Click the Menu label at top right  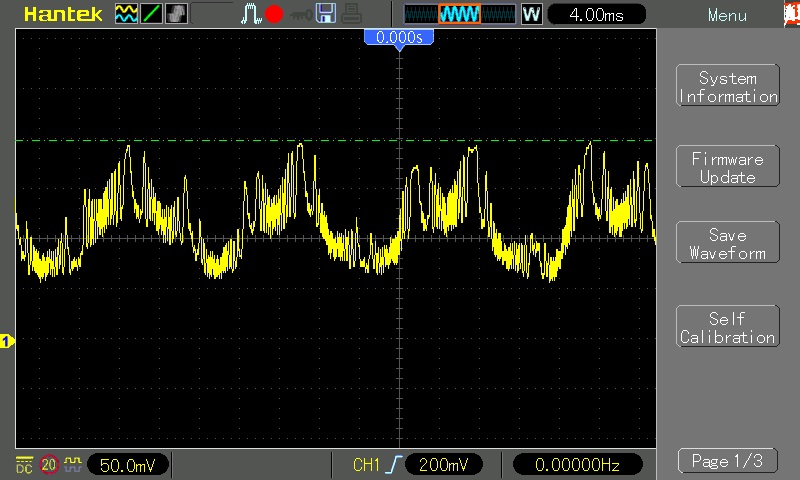click(x=727, y=15)
